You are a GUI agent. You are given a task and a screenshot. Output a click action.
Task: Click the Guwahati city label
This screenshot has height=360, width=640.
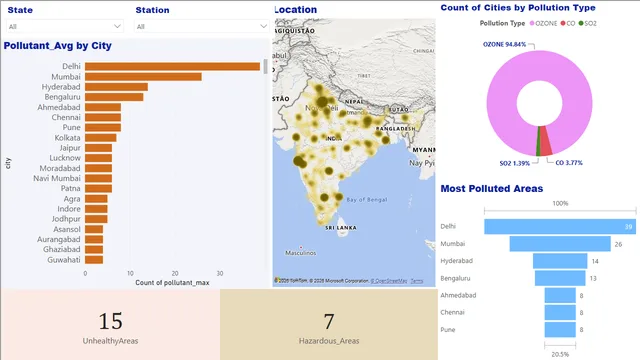click(64, 260)
